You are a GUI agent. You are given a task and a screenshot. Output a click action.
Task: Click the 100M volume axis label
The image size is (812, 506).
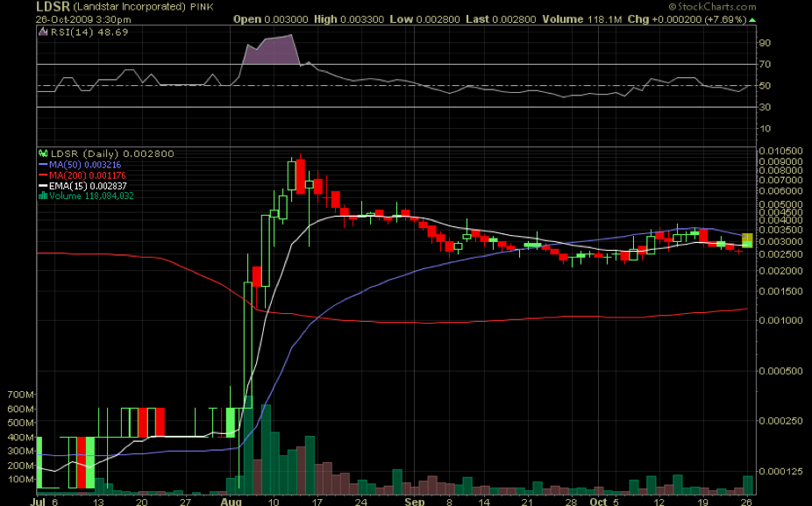[x=21, y=480]
